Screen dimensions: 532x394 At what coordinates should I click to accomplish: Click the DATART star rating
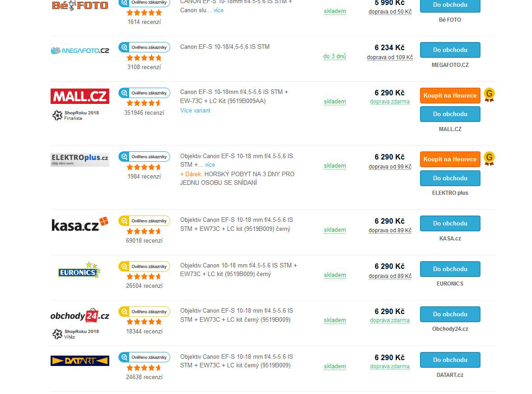(x=144, y=368)
